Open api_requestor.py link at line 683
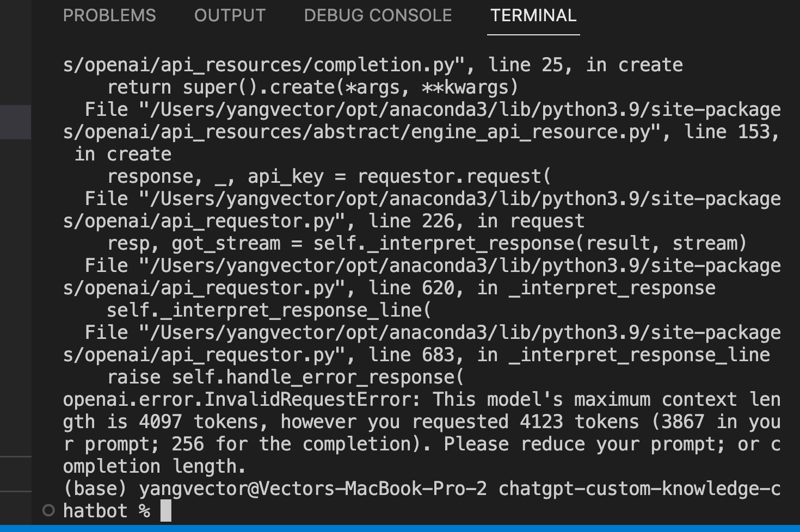This screenshot has height=532, width=800. pos(207,354)
